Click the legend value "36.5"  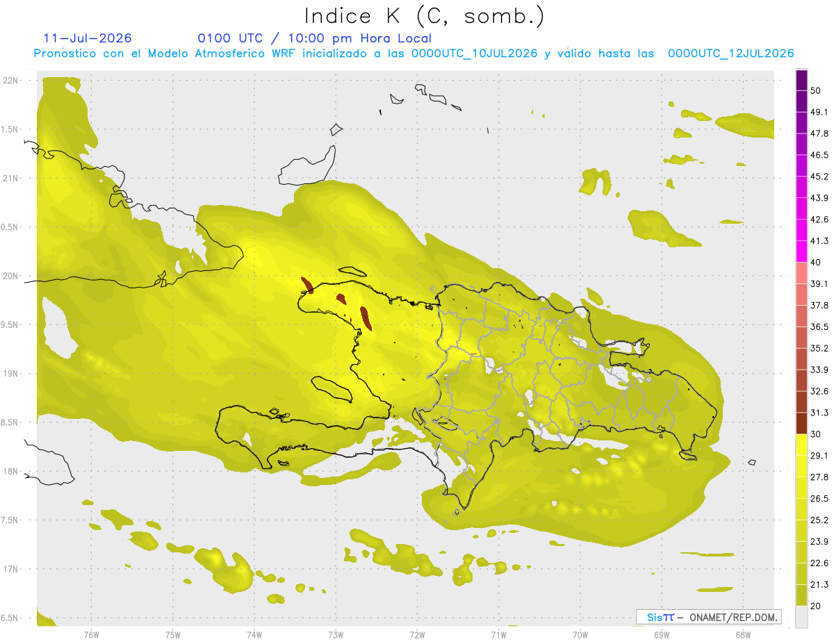pos(819,327)
